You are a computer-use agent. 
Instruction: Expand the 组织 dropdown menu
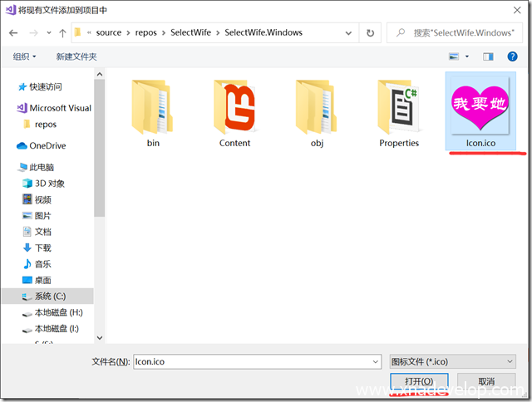click(x=25, y=56)
